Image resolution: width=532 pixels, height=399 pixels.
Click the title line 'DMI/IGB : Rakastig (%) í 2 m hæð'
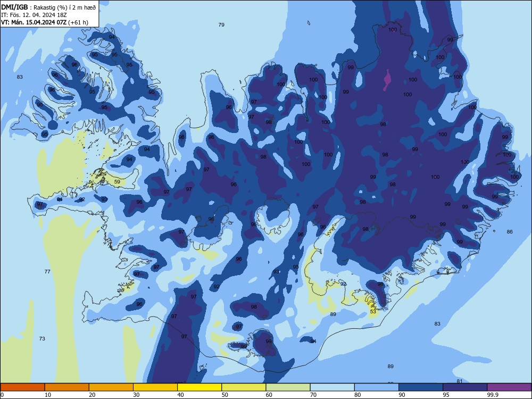[x=48, y=7]
